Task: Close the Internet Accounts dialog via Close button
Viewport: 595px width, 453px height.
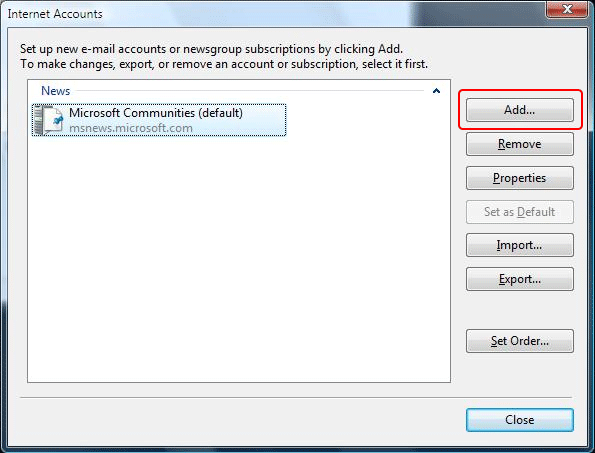Action: 519,420
